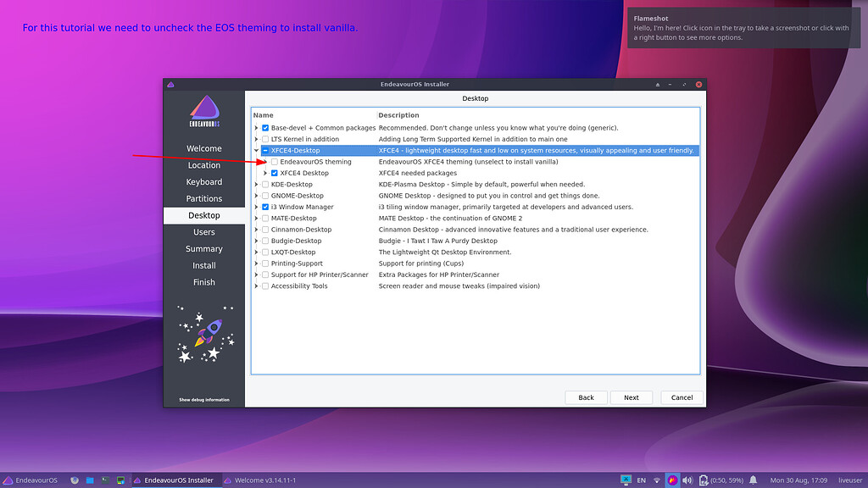Open the system monitor launcher in the panel
868x488 pixels.
click(x=120, y=480)
